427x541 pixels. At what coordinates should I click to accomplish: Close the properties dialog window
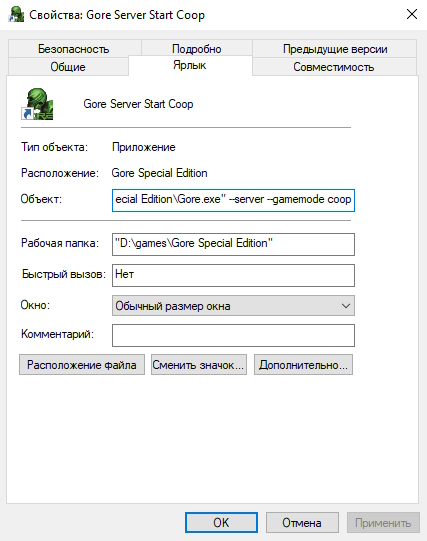[412, 14]
